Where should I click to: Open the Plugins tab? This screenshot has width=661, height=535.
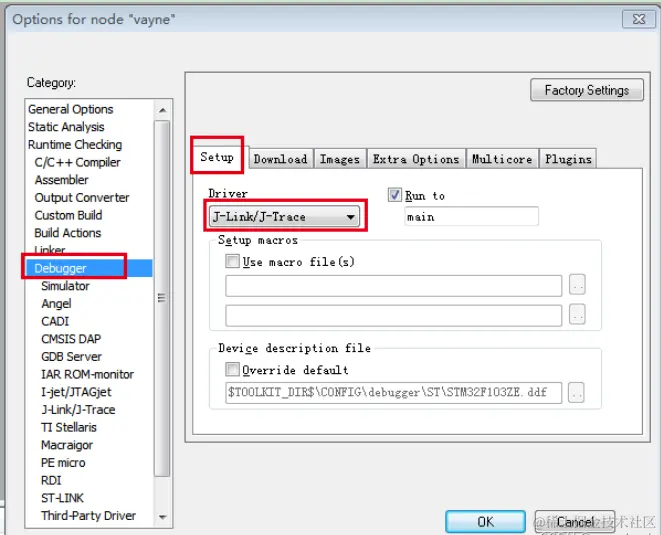(x=568, y=159)
